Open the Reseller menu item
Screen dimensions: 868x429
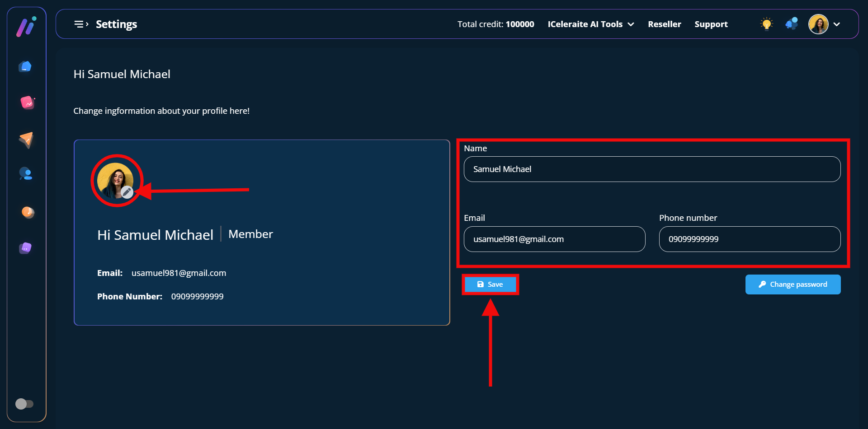coord(664,24)
